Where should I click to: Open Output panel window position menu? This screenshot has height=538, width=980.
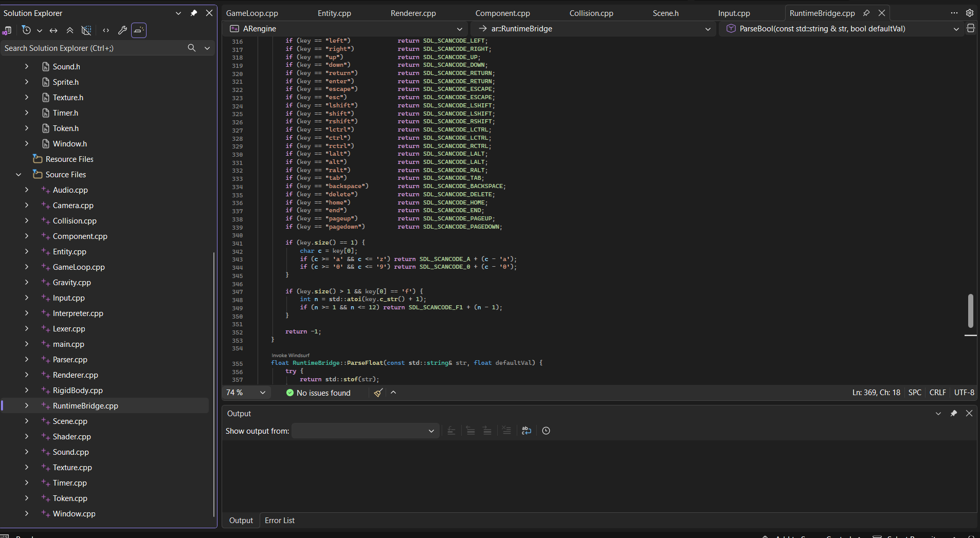pos(938,413)
